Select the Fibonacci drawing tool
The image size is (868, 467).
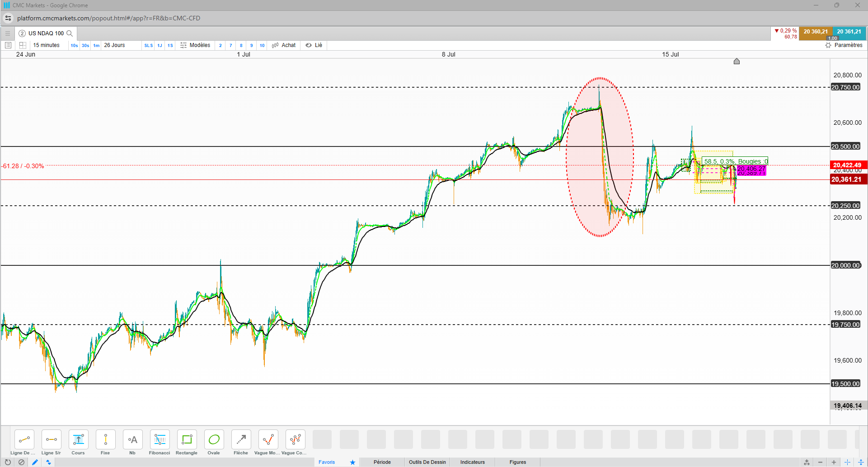(x=160, y=443)
